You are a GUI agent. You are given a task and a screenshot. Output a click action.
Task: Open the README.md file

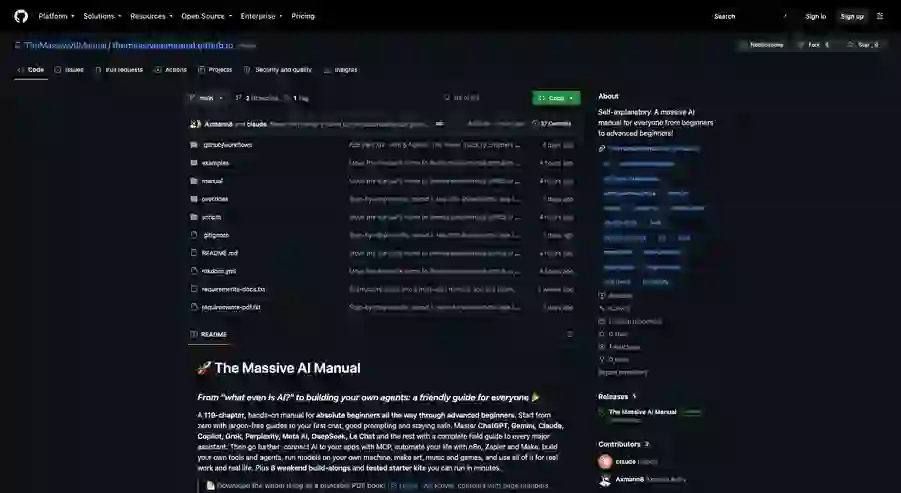click(220, 253)
